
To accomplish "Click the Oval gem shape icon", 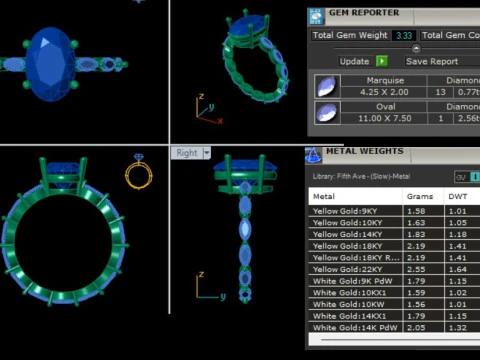I will pos(327,113).
